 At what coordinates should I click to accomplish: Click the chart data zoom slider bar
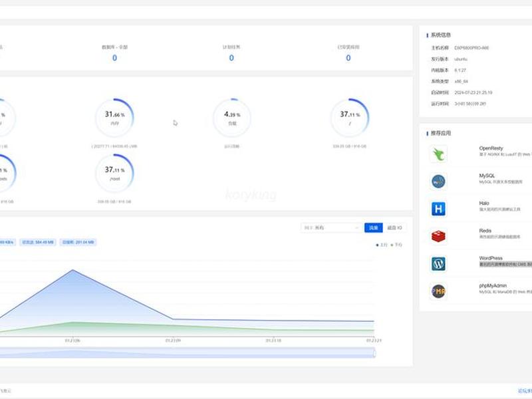[187, 353]
